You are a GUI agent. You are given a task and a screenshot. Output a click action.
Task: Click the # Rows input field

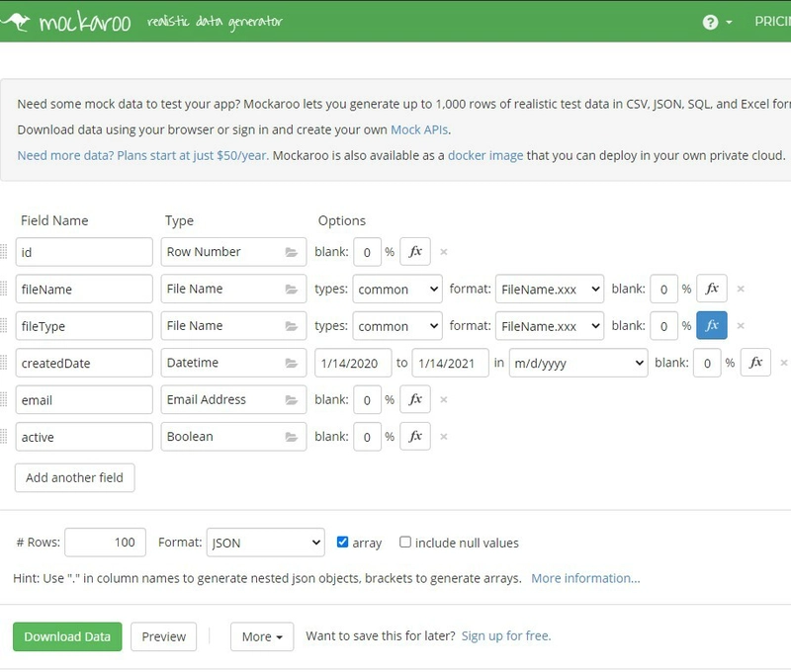click(106, 543)
